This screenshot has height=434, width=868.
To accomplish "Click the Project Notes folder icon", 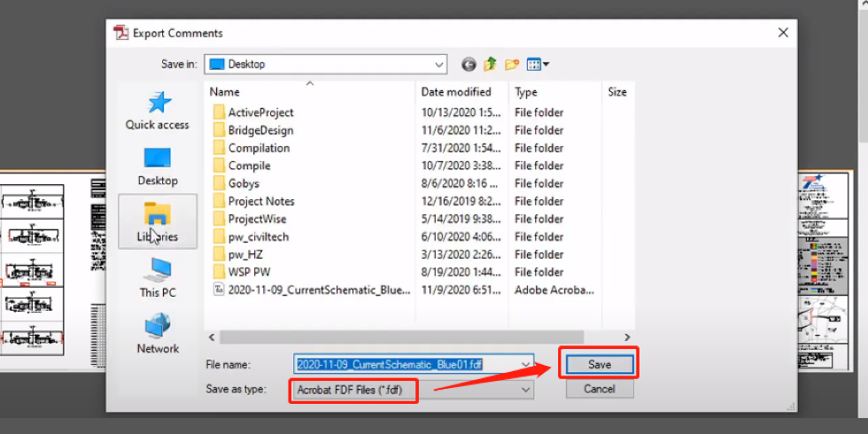I will pos(220,201).
